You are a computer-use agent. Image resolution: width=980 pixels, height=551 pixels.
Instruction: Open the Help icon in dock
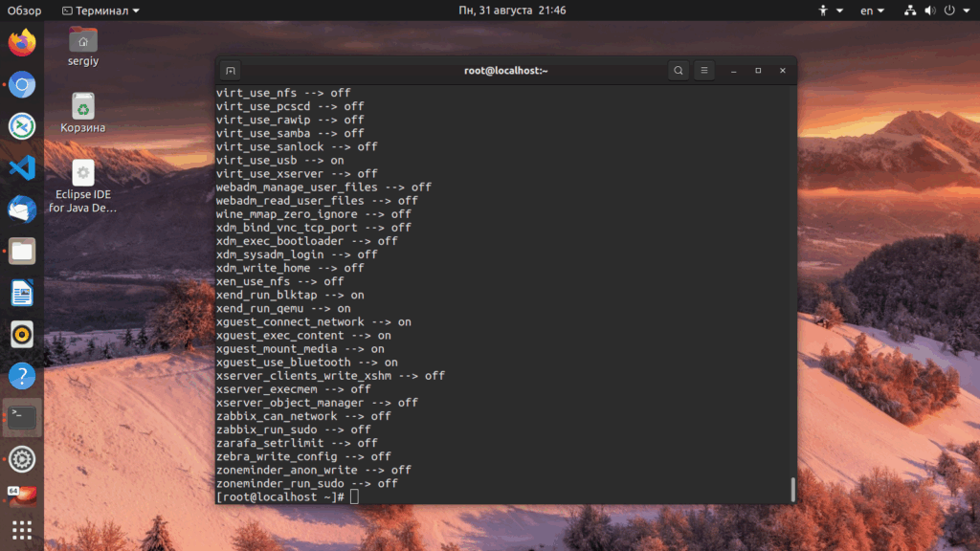[x=22, y=376]
